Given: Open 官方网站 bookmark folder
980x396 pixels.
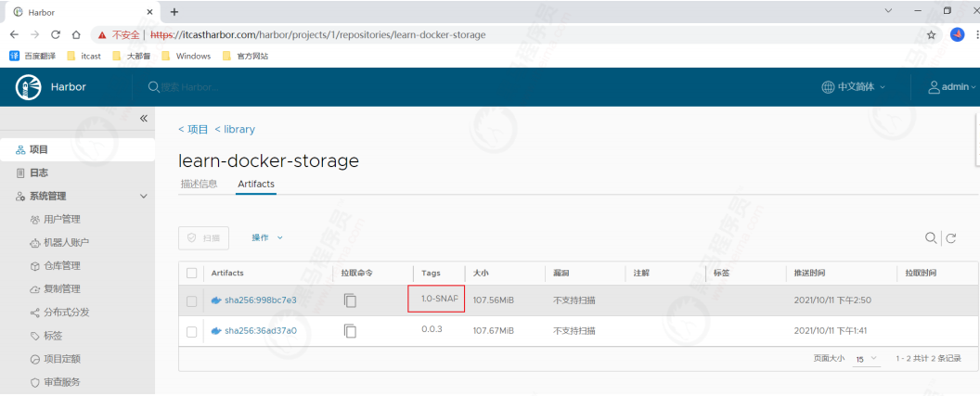Looking at the screenshot, I should click(245, 57).
